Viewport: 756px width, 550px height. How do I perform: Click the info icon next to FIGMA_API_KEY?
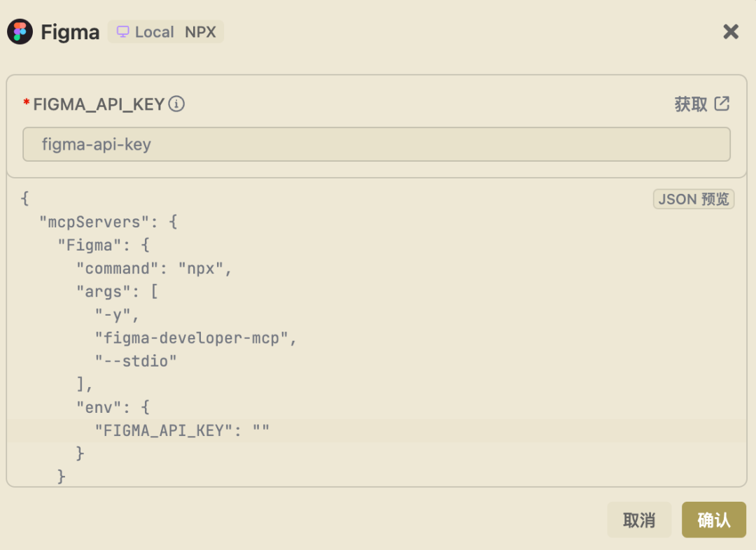pos(177,104)
